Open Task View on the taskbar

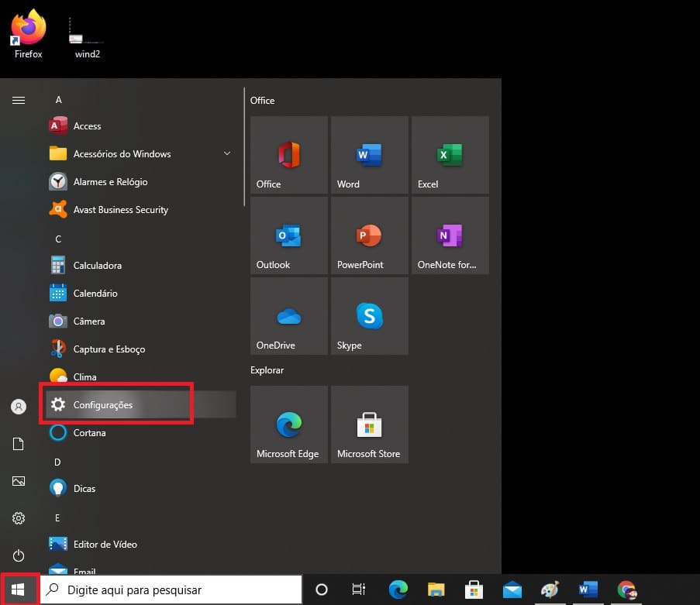point(358,590)
